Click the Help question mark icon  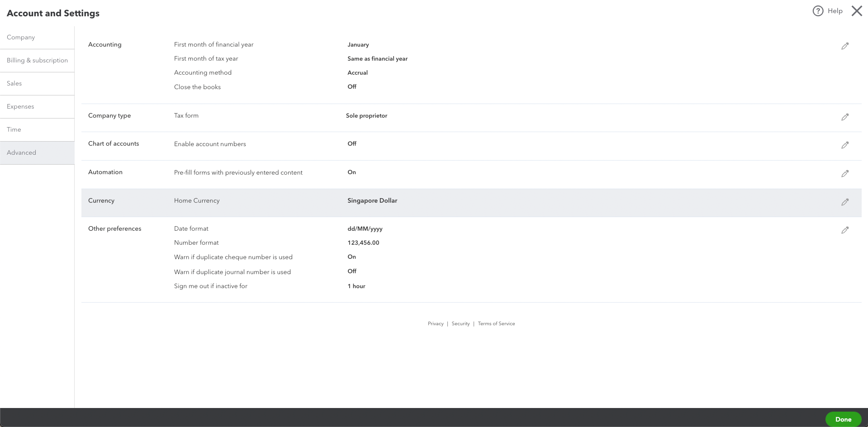pyautogui.click(x=818, y=11)
